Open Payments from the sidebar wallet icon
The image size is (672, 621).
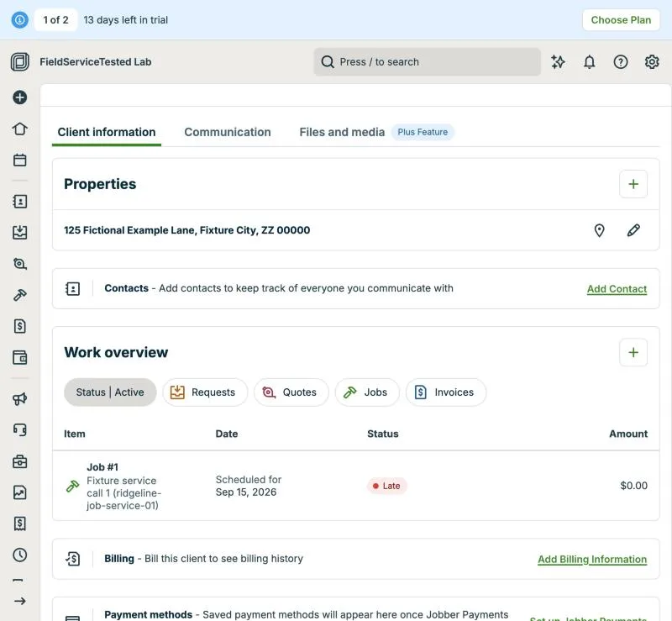tap(19, 357)
